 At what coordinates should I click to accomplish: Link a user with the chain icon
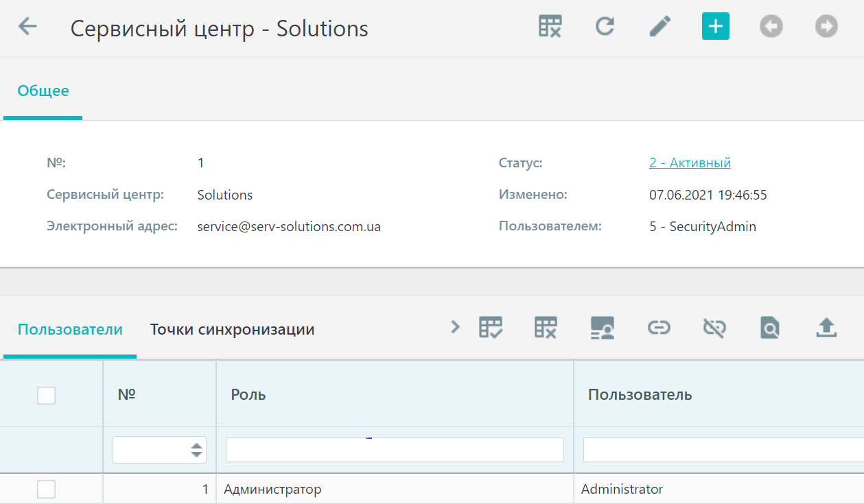[659, 328]
